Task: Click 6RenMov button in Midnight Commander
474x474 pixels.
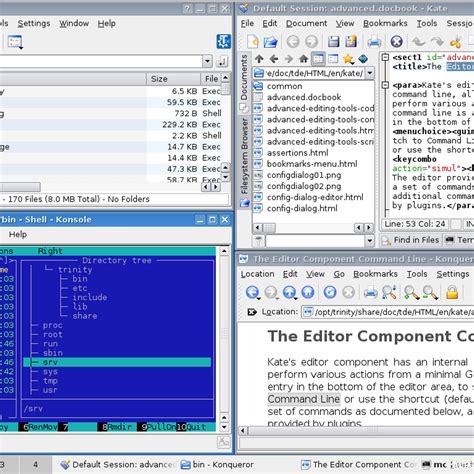Action: [38, 427]
